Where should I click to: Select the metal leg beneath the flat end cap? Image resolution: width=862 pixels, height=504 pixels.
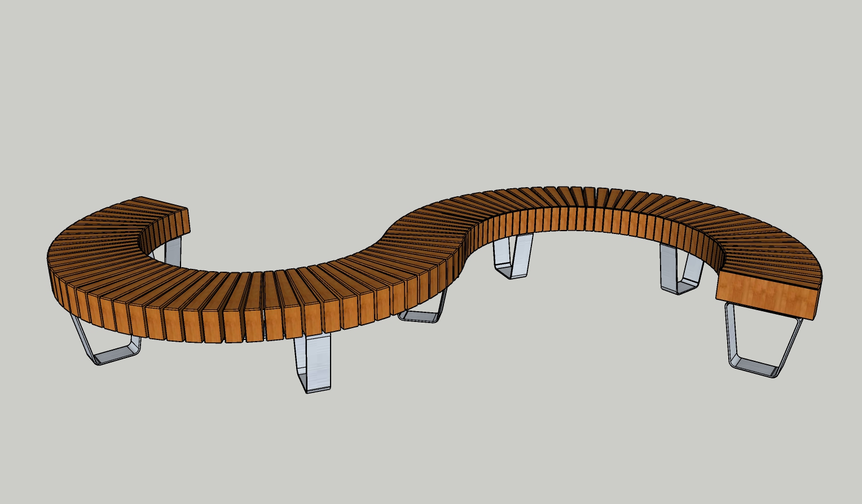(763, 341)
